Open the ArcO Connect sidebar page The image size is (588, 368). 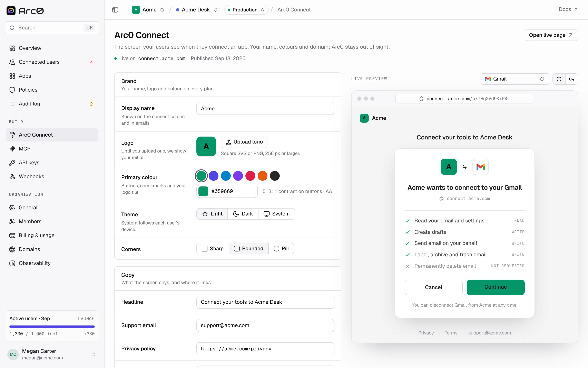click(52, 135)
